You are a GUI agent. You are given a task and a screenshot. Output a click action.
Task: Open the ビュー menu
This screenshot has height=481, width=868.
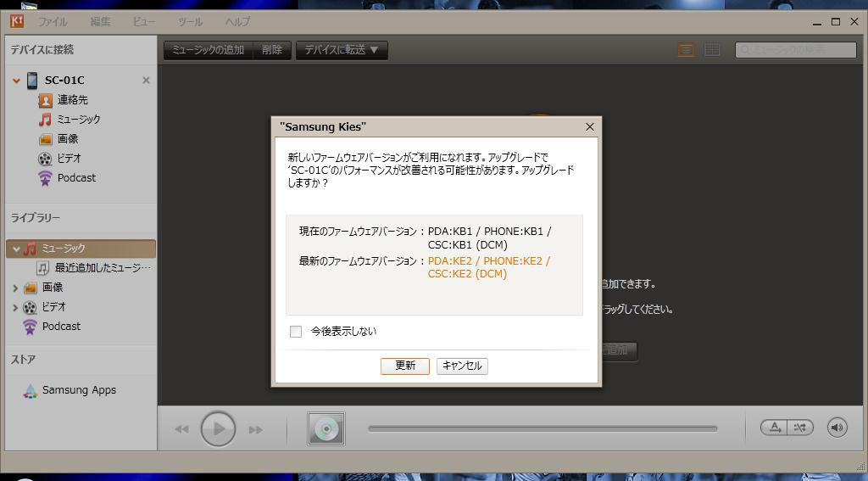144,21
